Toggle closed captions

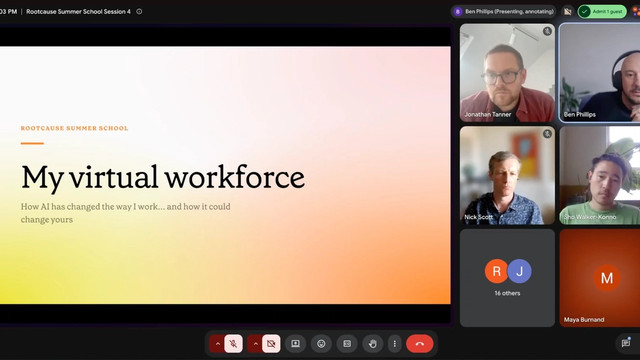point(347,344)
